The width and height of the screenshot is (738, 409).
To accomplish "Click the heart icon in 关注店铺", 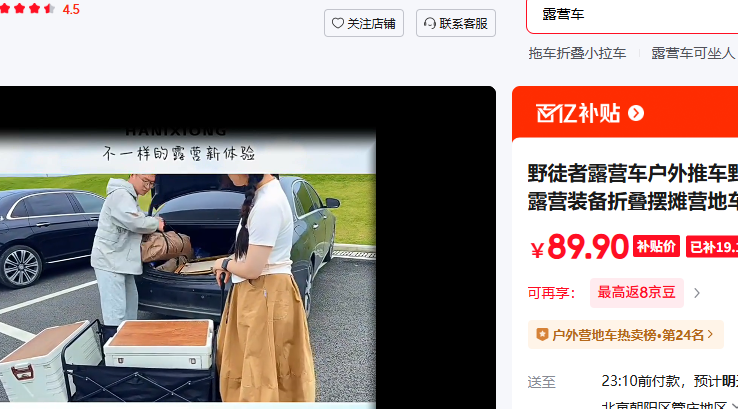I will (337, 23).
